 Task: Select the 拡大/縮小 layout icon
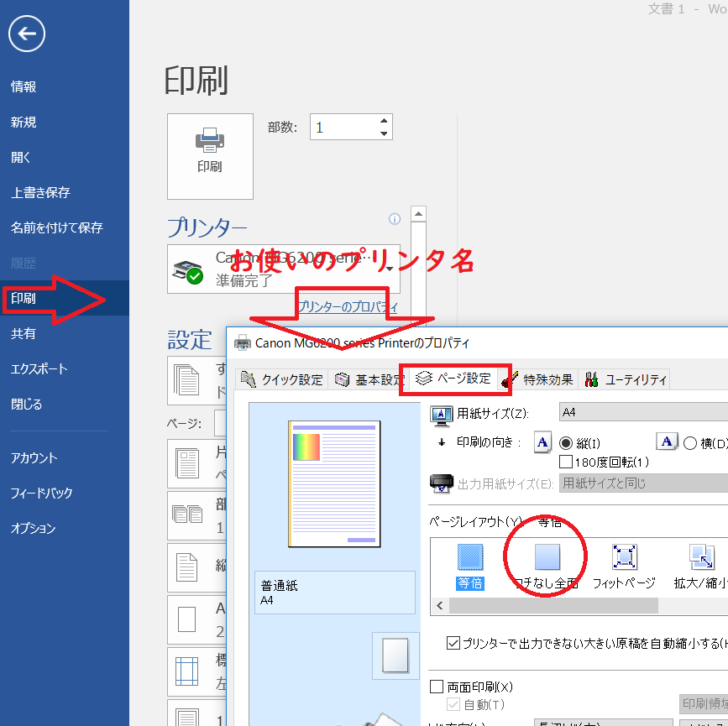(701, 557)
